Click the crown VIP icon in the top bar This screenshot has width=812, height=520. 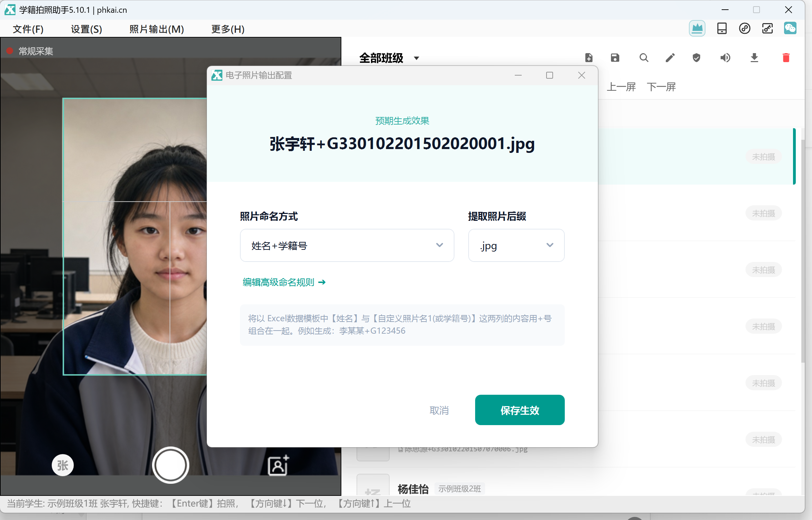tap(697, 28)
